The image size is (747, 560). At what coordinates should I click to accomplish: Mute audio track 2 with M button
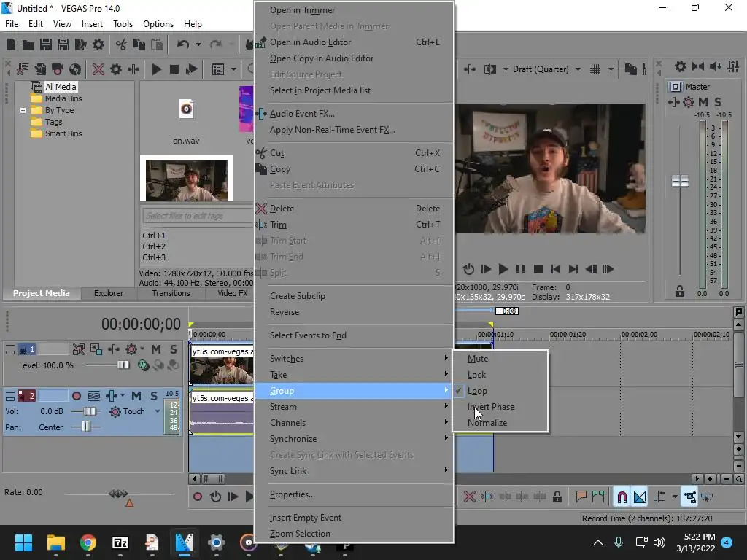[136, 396]
